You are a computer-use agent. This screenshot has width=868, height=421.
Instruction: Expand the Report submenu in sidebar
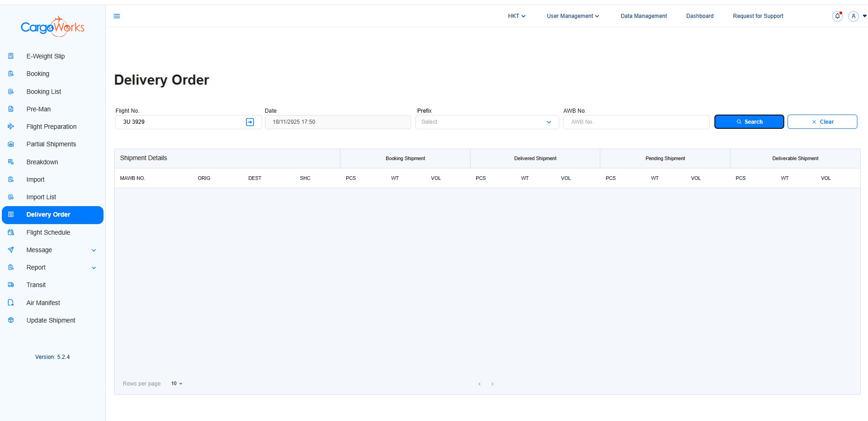tap(94, 268)
